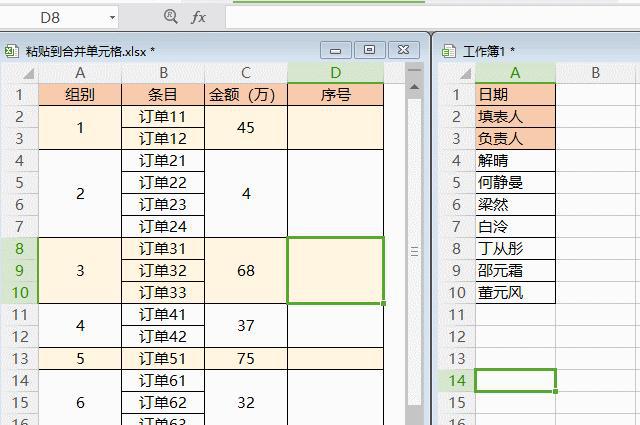Select header cell 组别
The height and width of the screenshot is (425, 640).
[80, 95]
